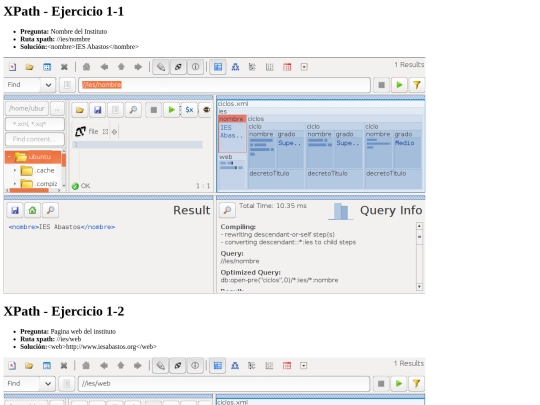Run query green arrow beside //ies/nombre field
Viewport: 540px width, 405px height.
[x=399, y=85]
